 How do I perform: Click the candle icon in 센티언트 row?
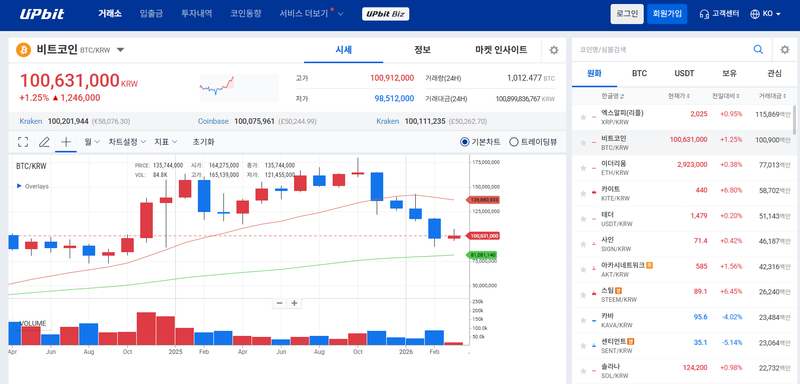point(594,346)
